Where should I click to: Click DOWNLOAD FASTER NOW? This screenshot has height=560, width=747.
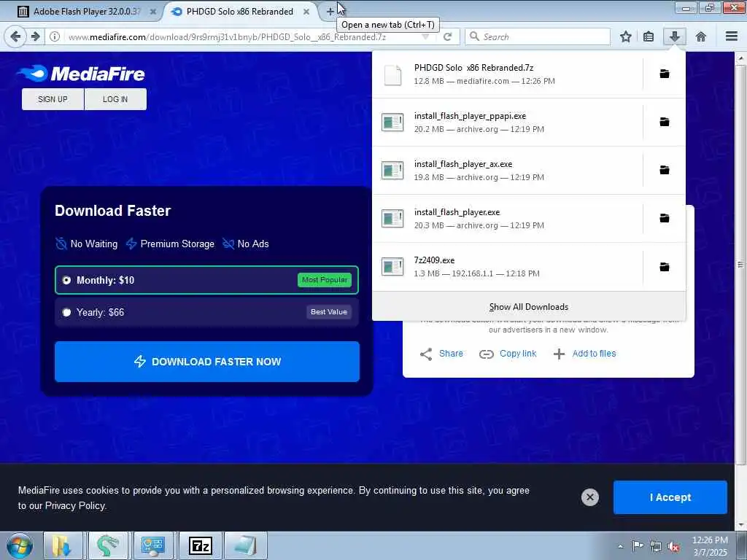click(x=206, y=362)
